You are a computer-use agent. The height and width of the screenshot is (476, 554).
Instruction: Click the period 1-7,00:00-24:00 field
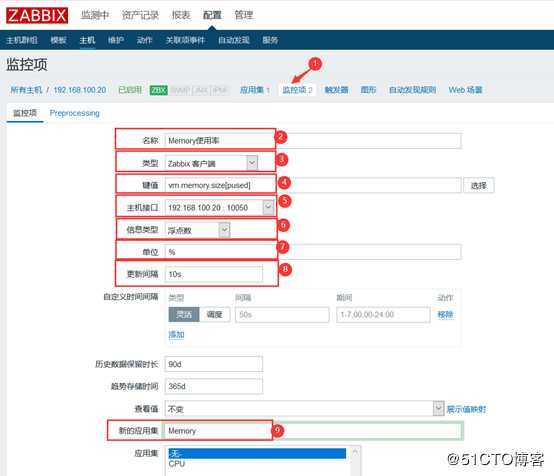click(383, 315)
